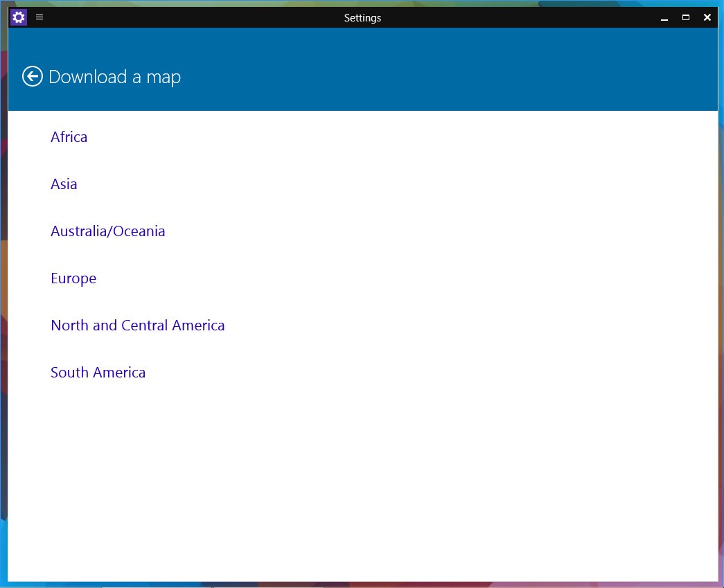
Task: Open the hamburger menu in title bar
Action: (39, 17)
